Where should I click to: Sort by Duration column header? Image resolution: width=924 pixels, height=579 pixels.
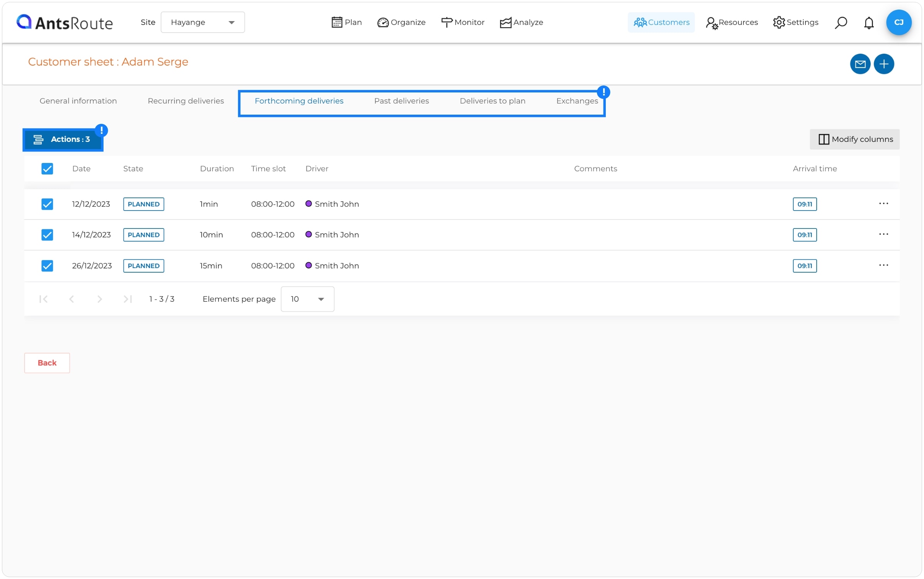[217, 168]
